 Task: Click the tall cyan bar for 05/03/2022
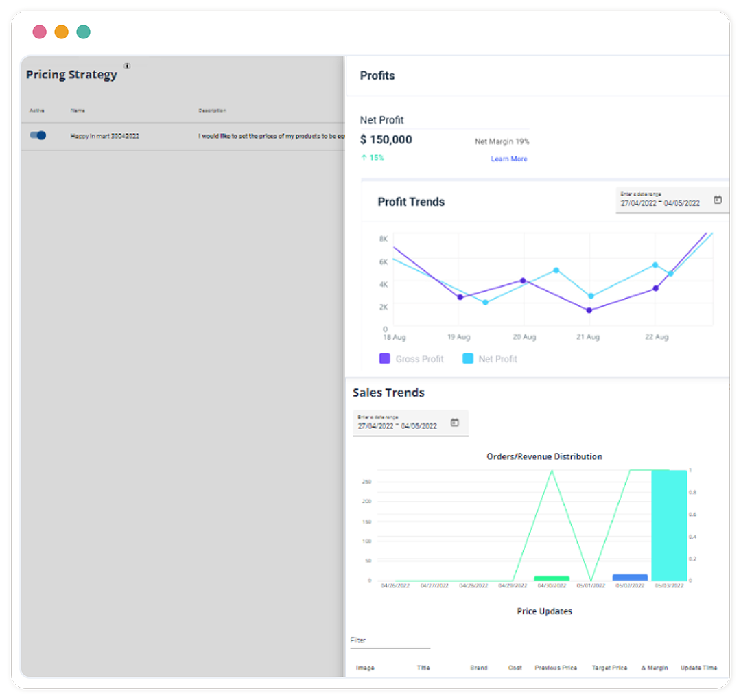(669, 525)
